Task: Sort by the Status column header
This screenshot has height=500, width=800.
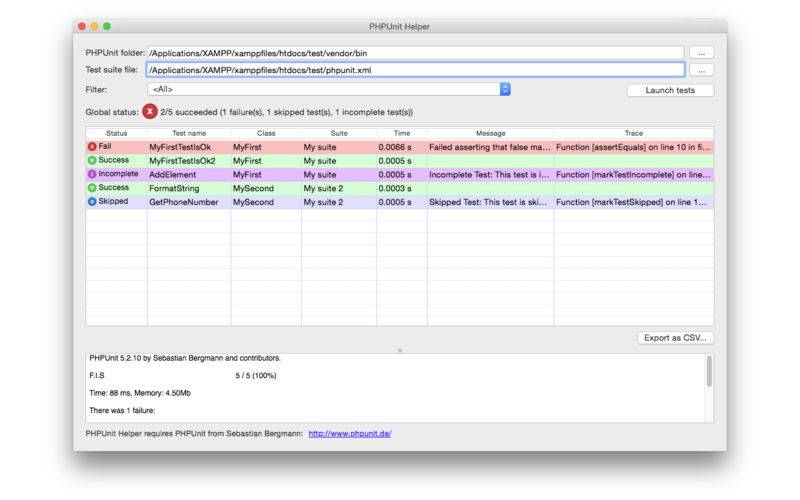Action: 116,133
